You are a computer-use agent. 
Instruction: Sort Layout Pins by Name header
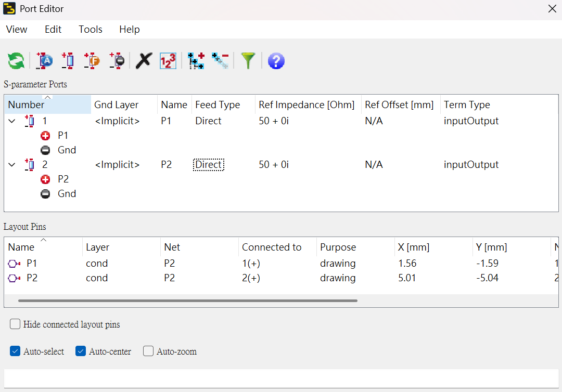[x=43, y=247]
